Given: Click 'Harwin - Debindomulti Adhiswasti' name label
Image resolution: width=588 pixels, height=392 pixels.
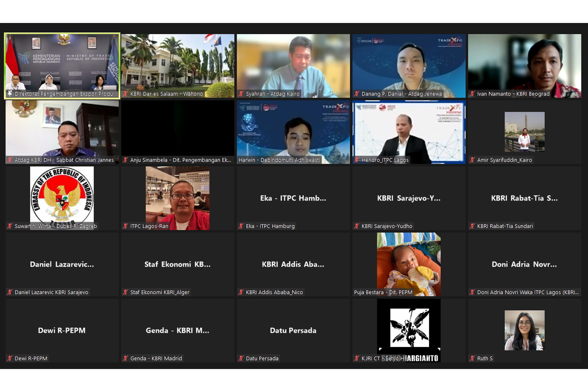Looking at the screenshot, I should (279, 160).
